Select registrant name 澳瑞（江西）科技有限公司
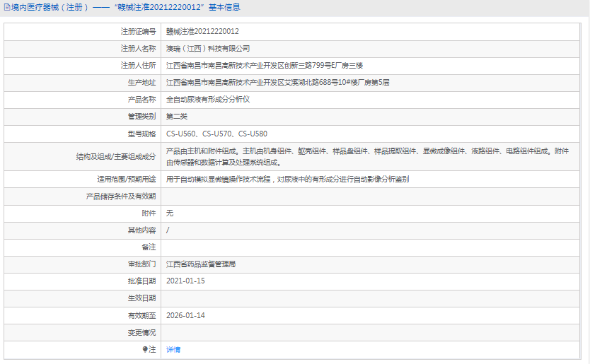590x364 pixels. (x=208, y=49)
